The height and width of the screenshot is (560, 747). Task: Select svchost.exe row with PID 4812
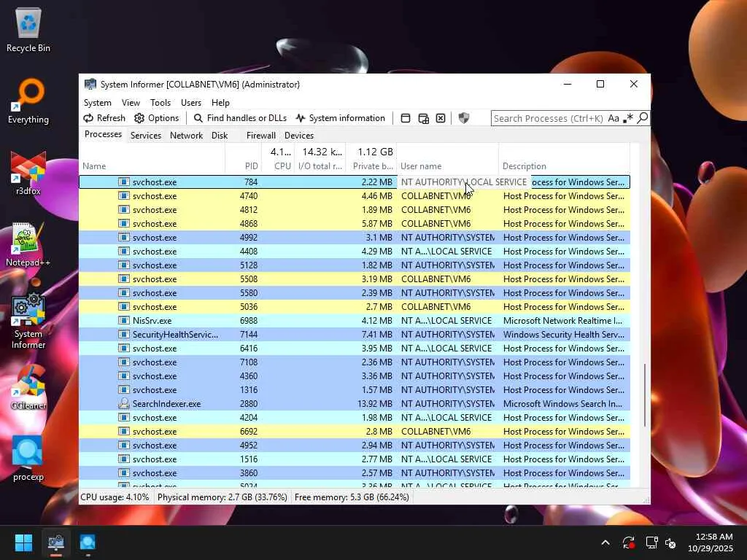coord(355,209)
